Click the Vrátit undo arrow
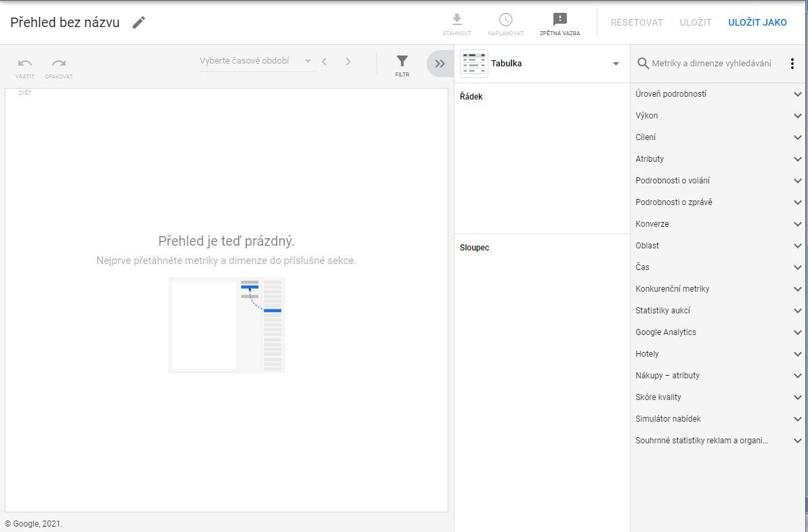The image size is (808, 532). click(25, 63)
